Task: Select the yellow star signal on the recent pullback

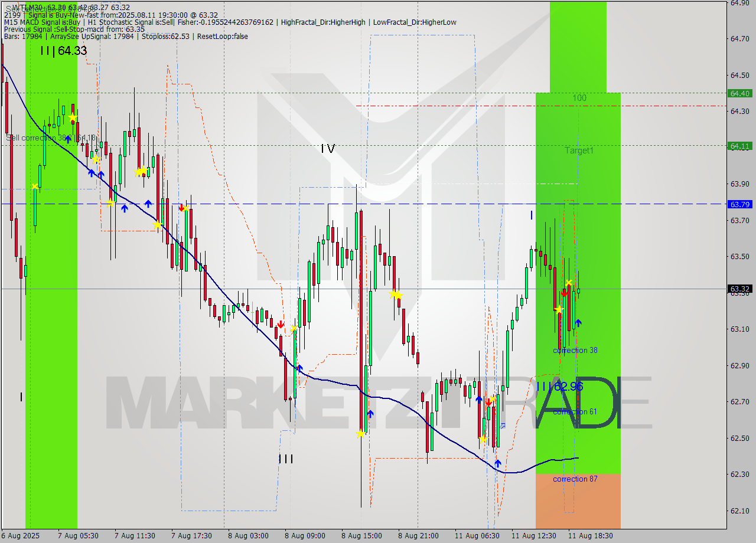Action: pyautogui.click(x=558, y=309)
